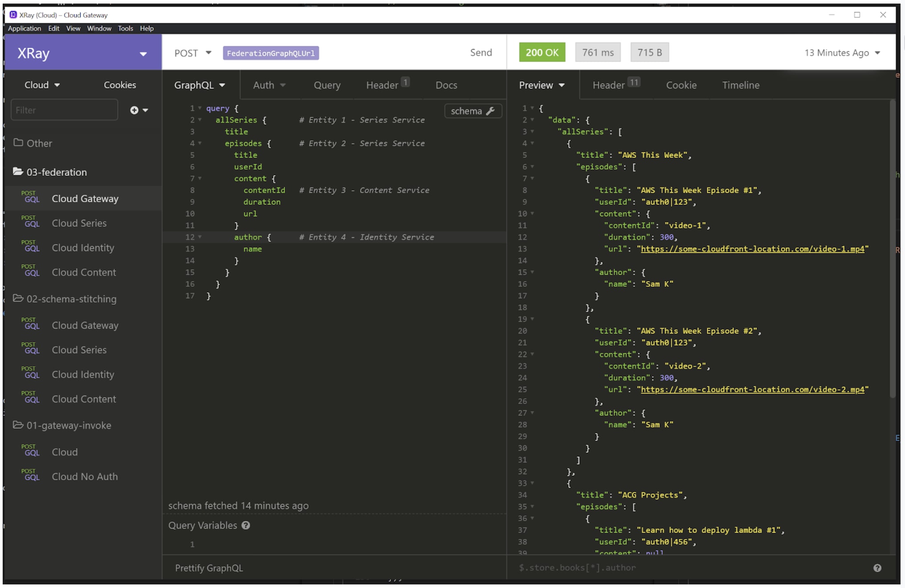Select Cloud Content under 02-schema-stitching

(x=83, y=399)
